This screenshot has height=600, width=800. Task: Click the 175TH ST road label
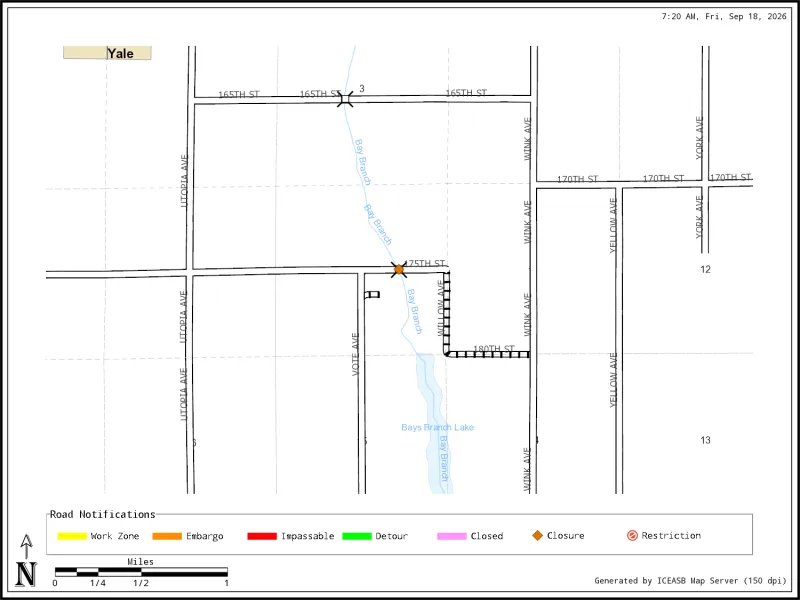click(424, 263)
